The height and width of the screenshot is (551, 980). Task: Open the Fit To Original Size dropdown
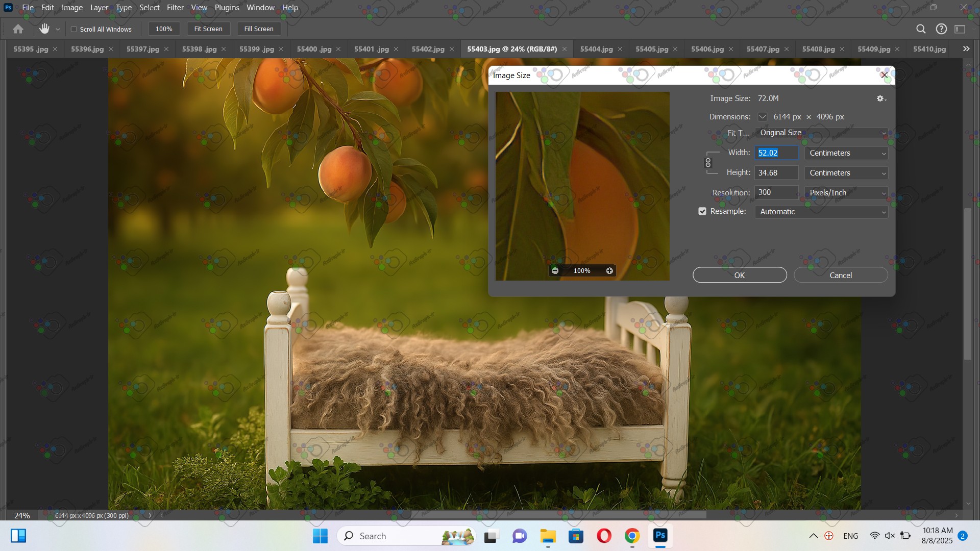coord(821,133)
